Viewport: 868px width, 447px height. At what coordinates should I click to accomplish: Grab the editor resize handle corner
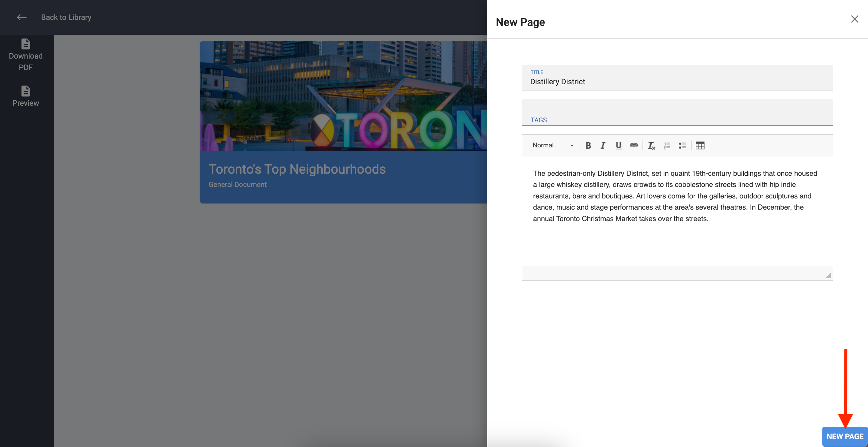point(828,275)
